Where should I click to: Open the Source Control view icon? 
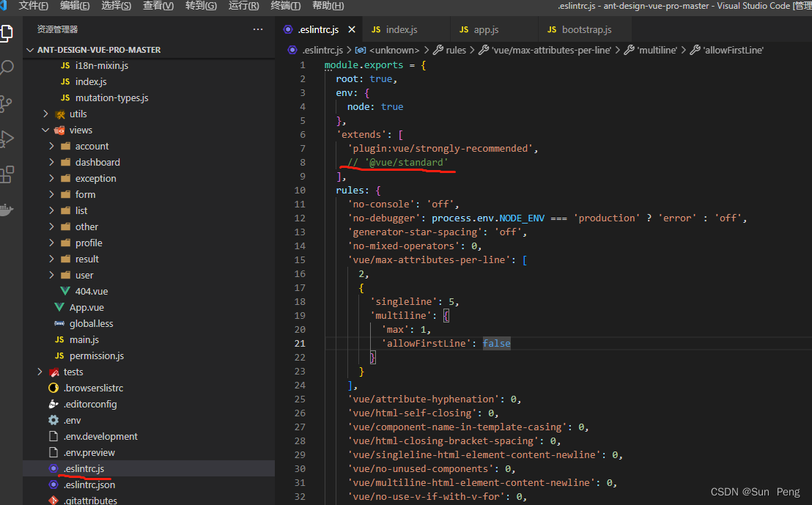point(7,103)
